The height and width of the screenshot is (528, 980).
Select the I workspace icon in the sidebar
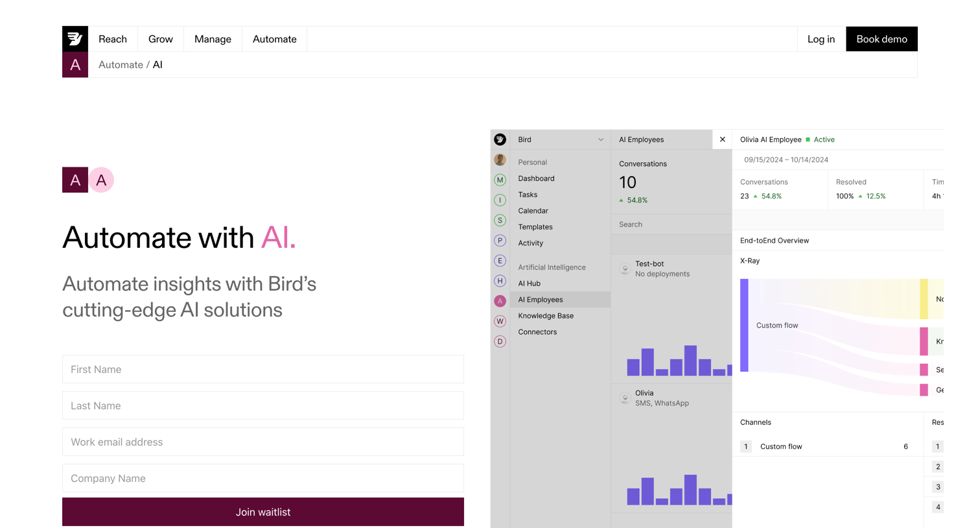coord(500,200)
